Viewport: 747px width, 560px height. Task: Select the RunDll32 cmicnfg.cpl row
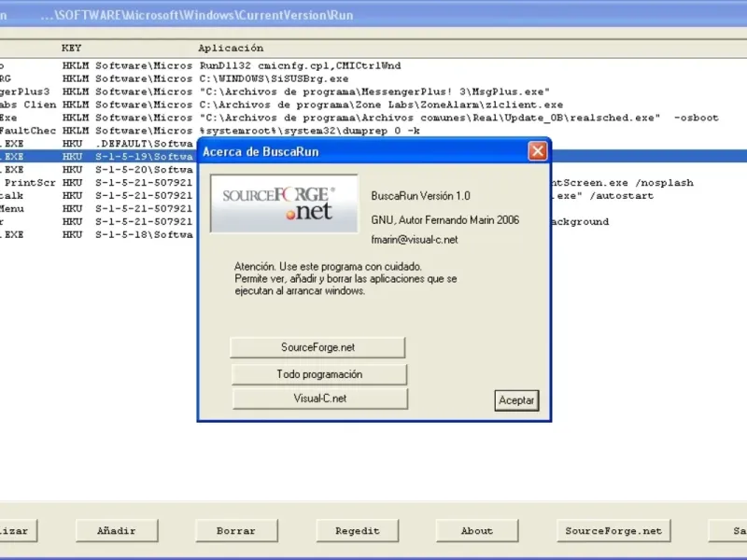[x=373, y=65]
